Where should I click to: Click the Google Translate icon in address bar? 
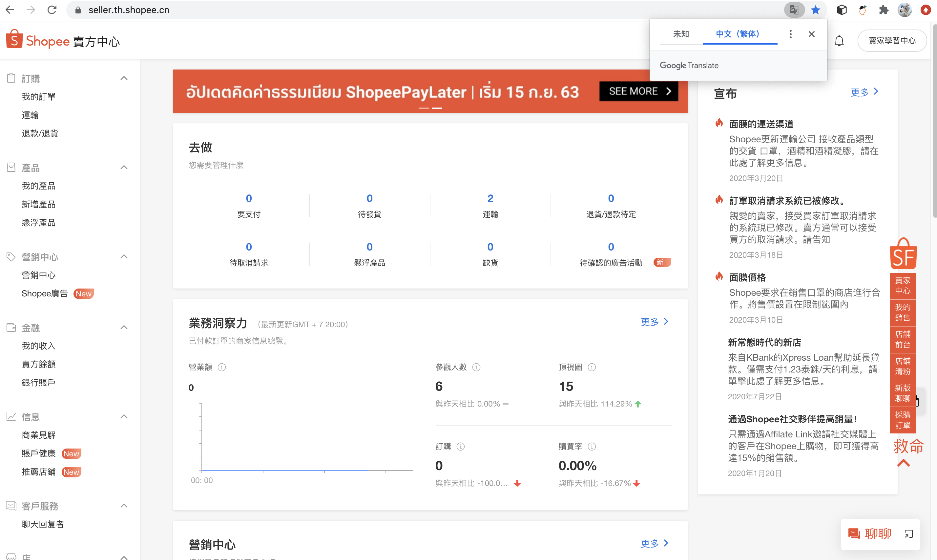[794, 10]
